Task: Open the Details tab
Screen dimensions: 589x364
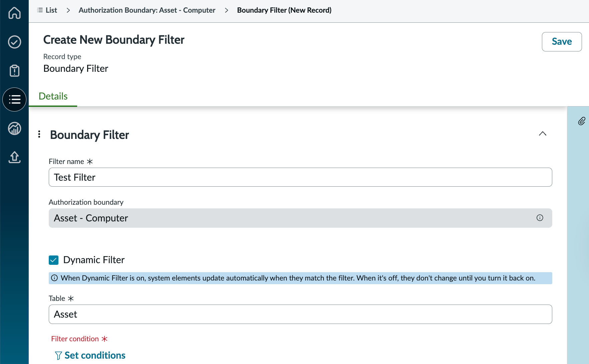Action: (53, 96)
